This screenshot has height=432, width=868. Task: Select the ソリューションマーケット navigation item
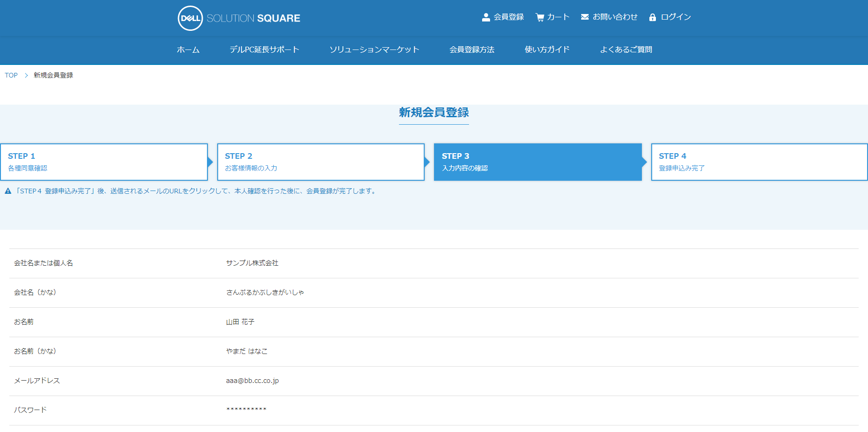pos(374,50)
